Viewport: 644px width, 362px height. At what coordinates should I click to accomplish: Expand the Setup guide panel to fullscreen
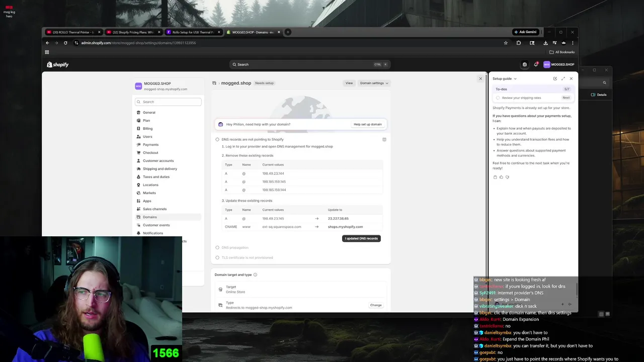(x=563, y=78)
